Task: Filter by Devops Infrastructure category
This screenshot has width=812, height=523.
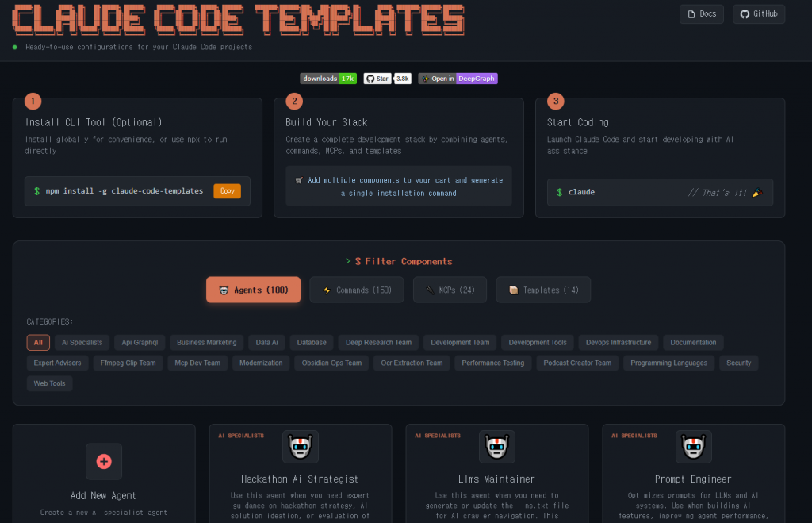Action: coord(619,343)
